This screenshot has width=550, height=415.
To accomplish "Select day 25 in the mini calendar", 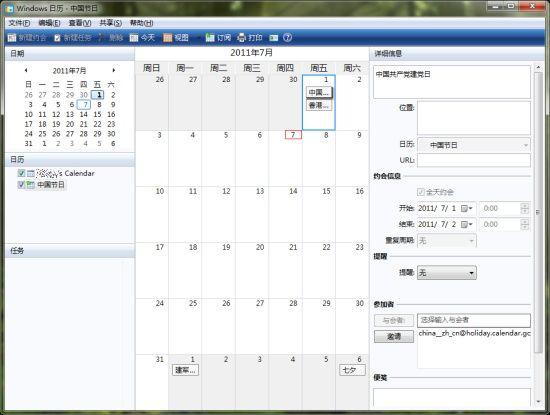I will pyautogui.click(x=42, y=134).
